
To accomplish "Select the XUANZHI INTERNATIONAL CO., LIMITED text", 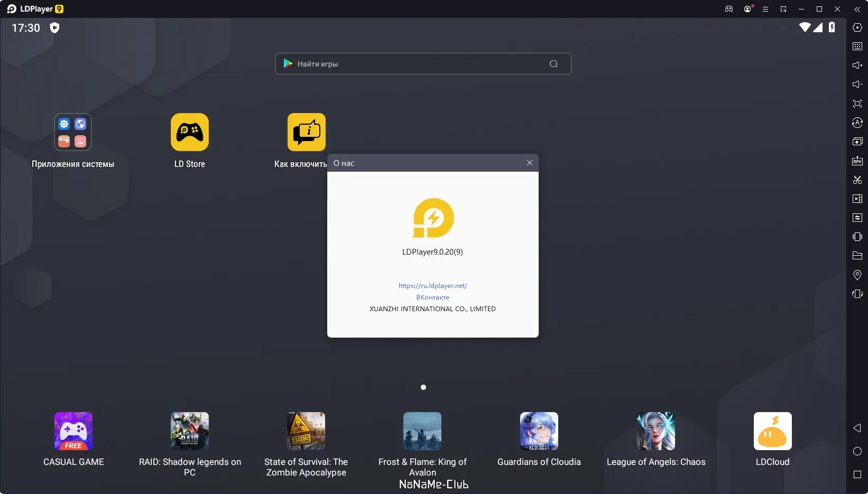I will point(432,309).
